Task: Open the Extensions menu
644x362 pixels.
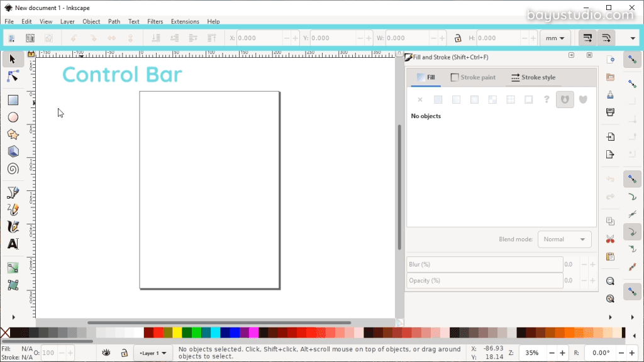Action: (x=185, y=21)
